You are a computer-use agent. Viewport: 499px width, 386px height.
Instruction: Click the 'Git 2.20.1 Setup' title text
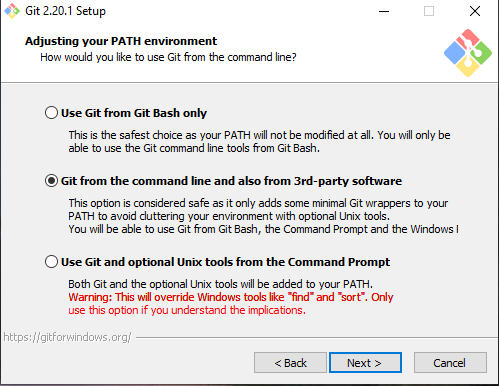click(x=65, y=11)
